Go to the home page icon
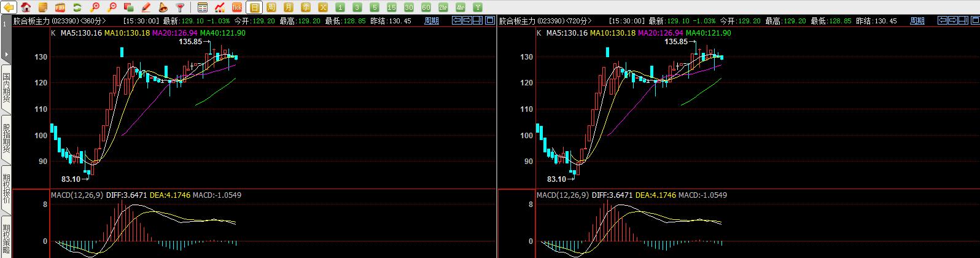Viewport: 980px width, 258px height. 26,7
